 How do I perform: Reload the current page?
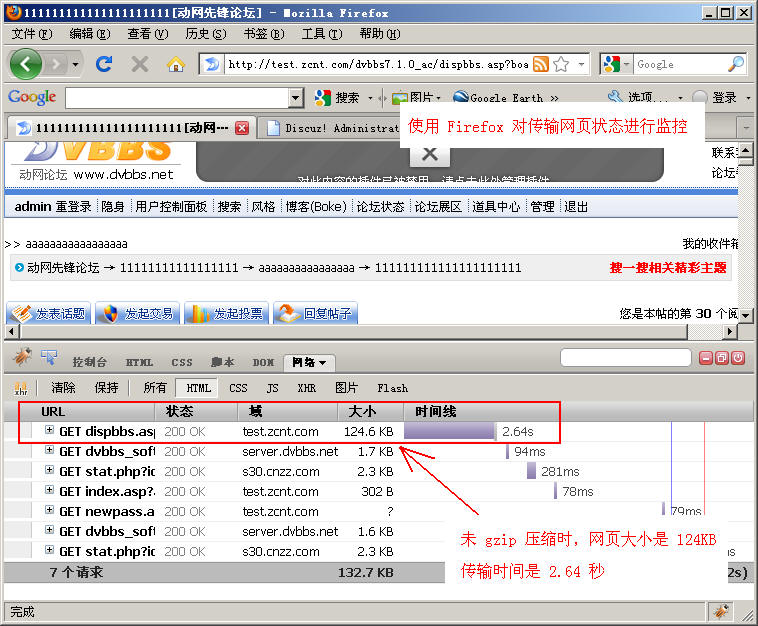point(104,64)
